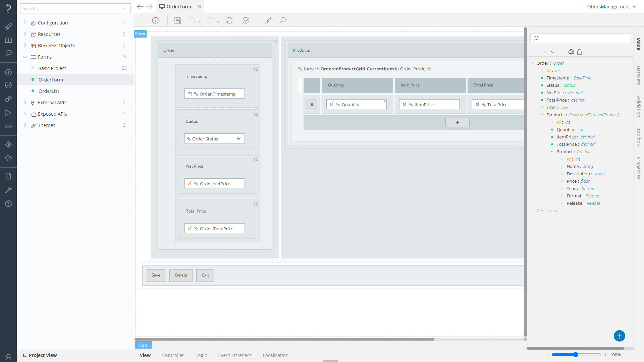Click the delete row X button in grid
This screenshot has width=644, height=362.
(x=312, y=105)
